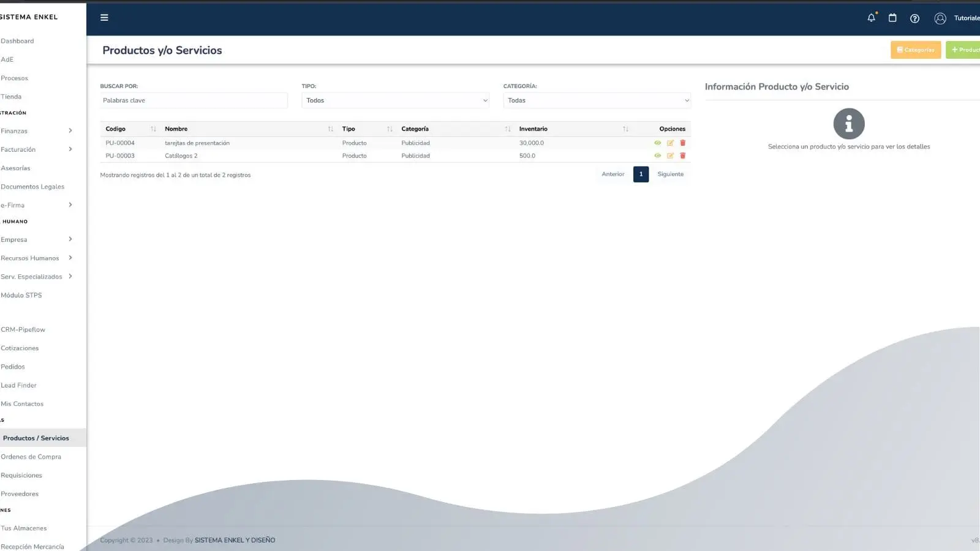The height and width of the screenshot is (551, 980).
Task: Click the orange Categorías button
Action: coord(915,50)
